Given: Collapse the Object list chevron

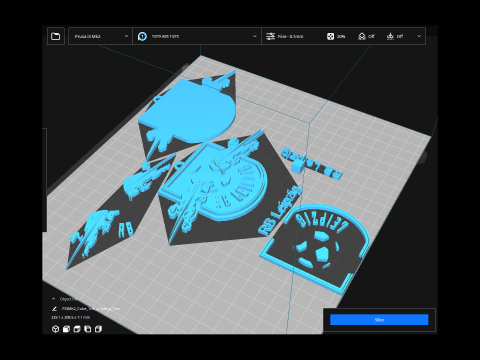Looking at the screenshot, I should [x=53, y=299].
